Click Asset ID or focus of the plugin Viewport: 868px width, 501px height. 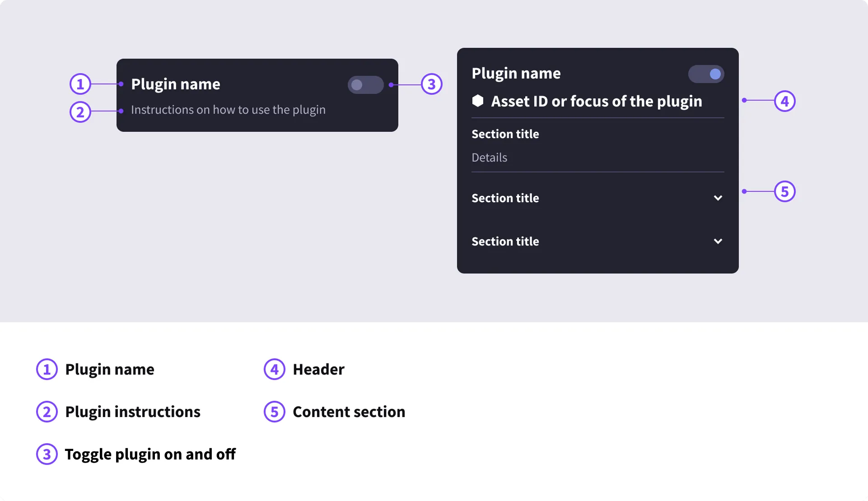(596, 101)
